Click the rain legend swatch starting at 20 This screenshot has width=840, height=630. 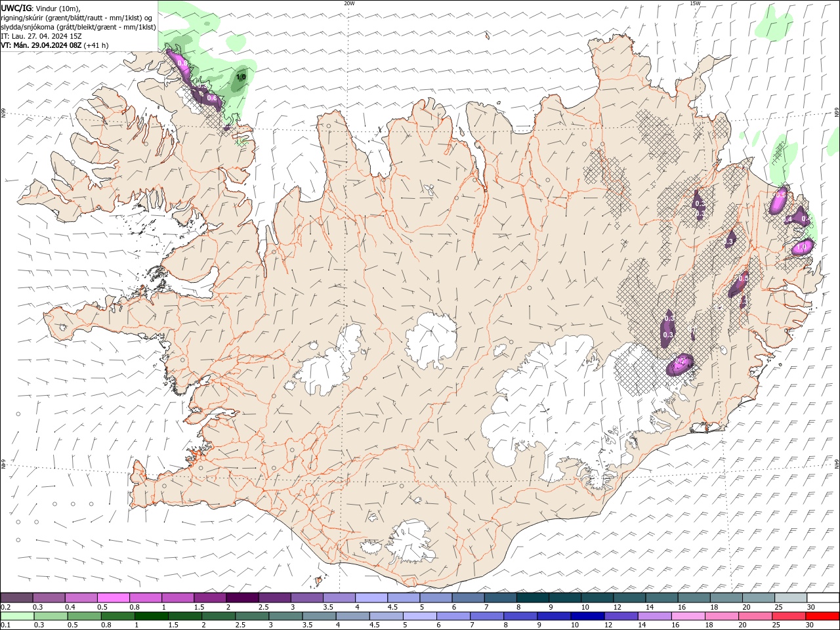(x=756, y=616)
